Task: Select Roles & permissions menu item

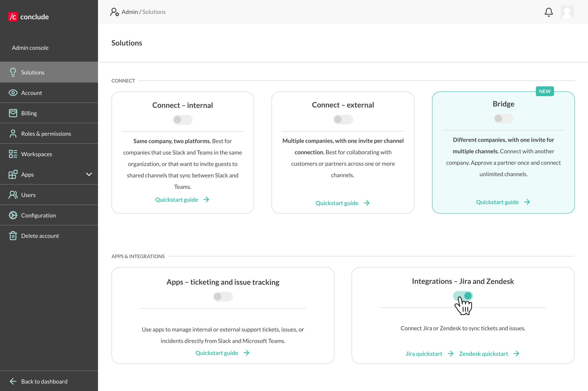Action: [49, 133]
